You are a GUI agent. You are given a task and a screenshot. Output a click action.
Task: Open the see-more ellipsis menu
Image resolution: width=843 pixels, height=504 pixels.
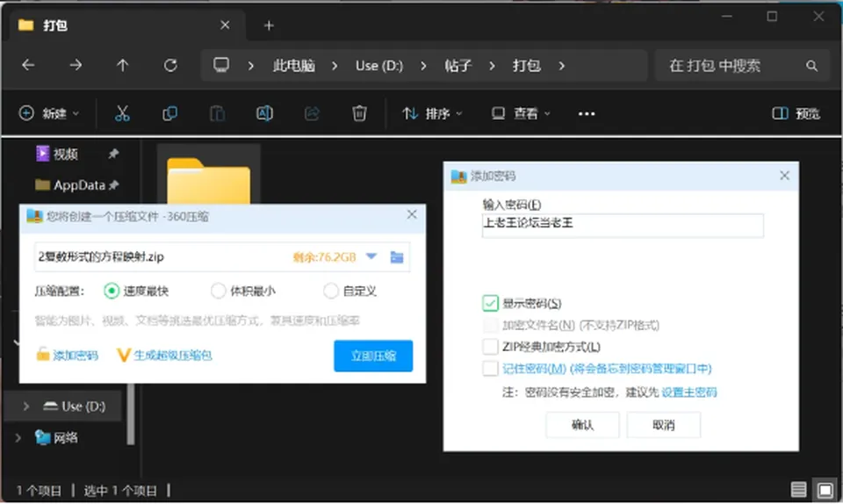pos(587,114)
